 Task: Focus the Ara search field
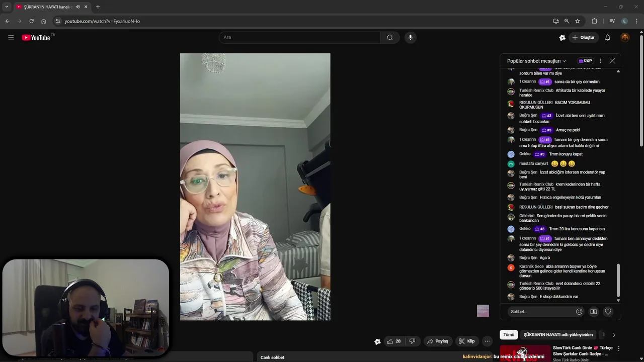pos(300,37)
